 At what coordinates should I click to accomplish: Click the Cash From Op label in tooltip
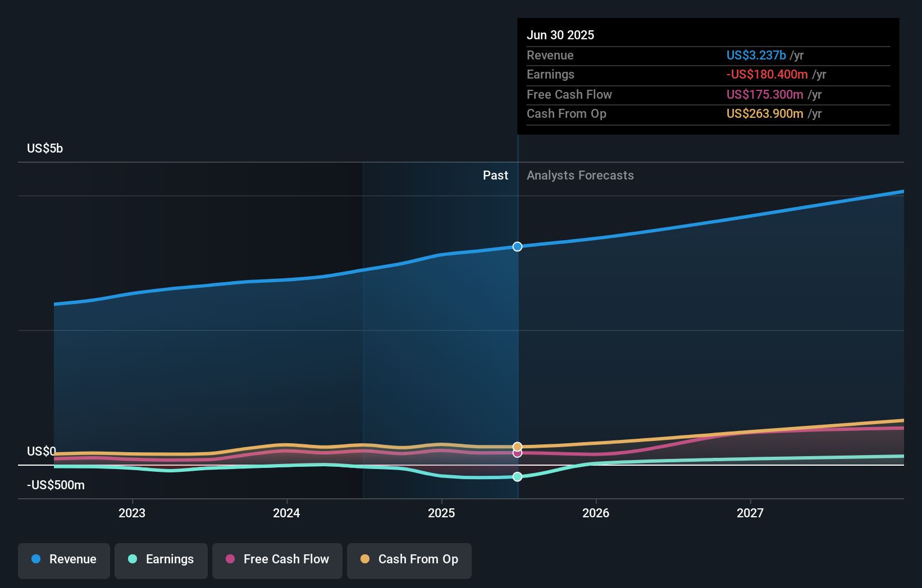566,114
